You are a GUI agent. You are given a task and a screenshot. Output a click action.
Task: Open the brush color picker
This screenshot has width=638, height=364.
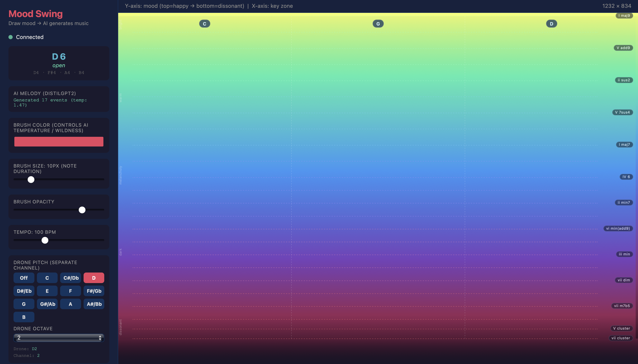tap(59, 141)
